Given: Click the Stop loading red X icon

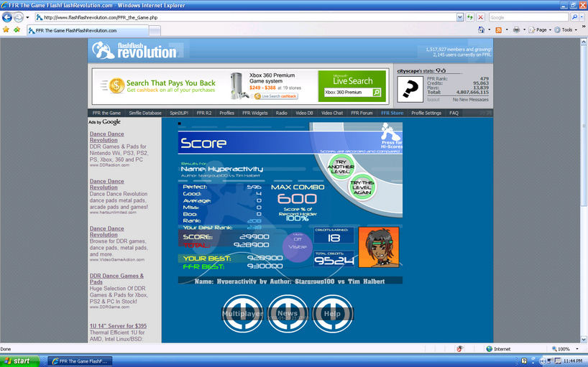Looking at the screenshot, I should 481,17.
